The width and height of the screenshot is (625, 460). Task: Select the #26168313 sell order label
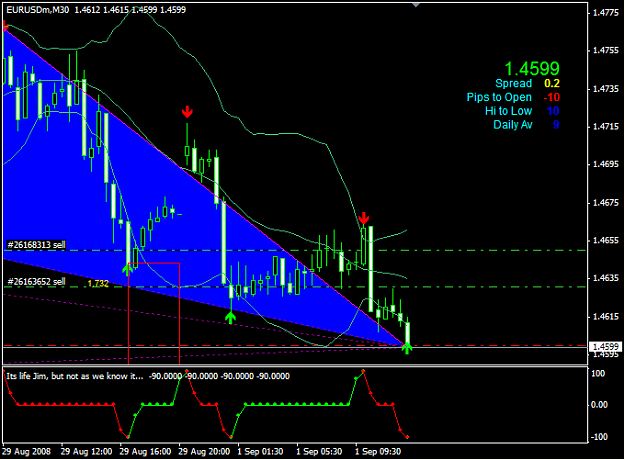pos(36,245)
